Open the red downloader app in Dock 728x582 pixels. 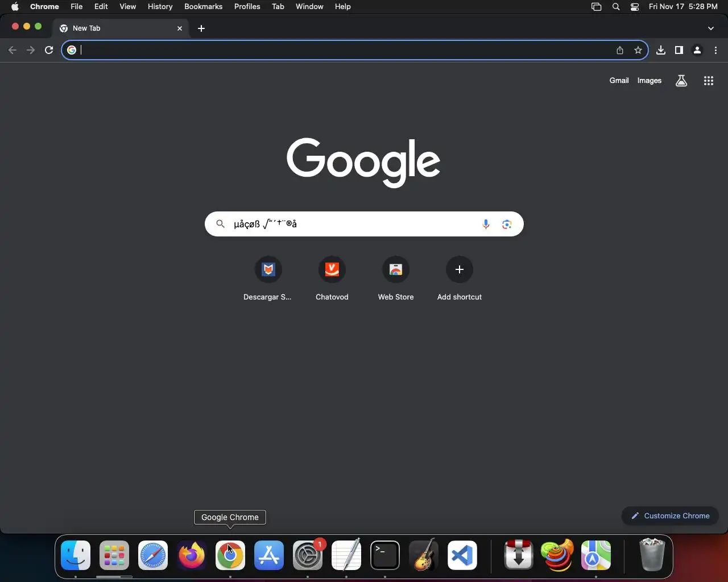point(519,555)
